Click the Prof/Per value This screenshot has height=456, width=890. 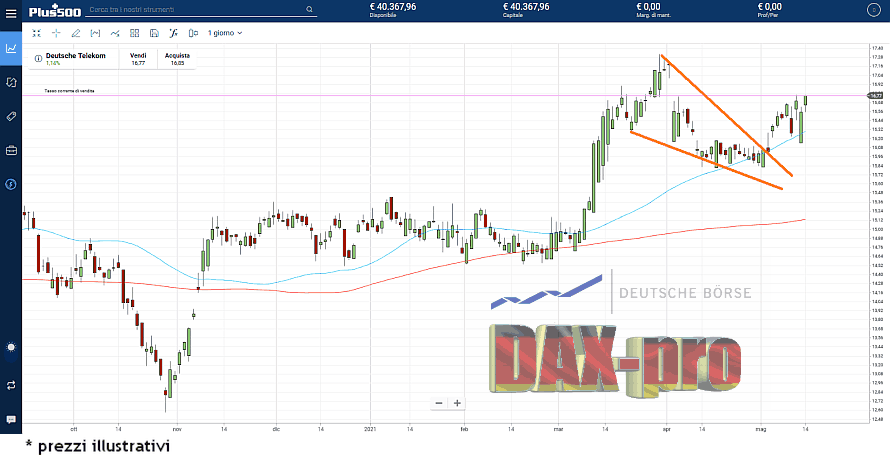tap(769, 7)
